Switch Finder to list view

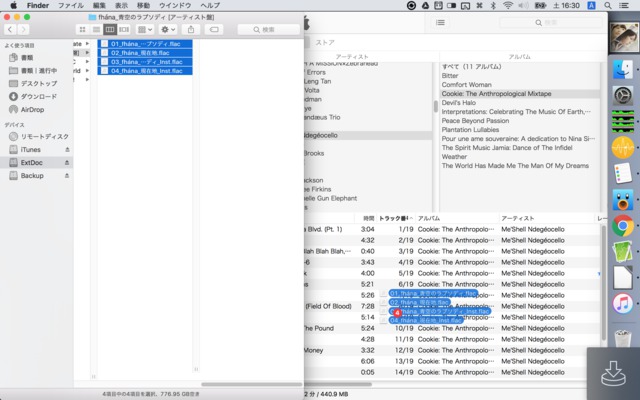click(97, 30)
